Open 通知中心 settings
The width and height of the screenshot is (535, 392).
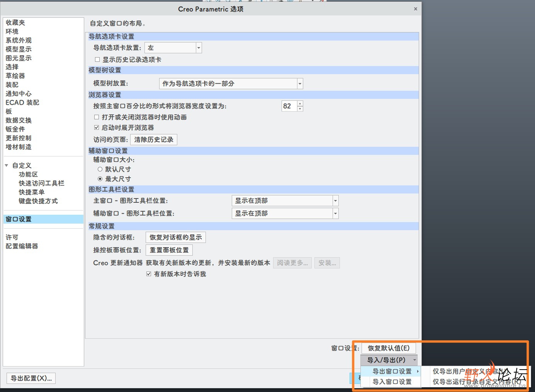tap(19, 94)
